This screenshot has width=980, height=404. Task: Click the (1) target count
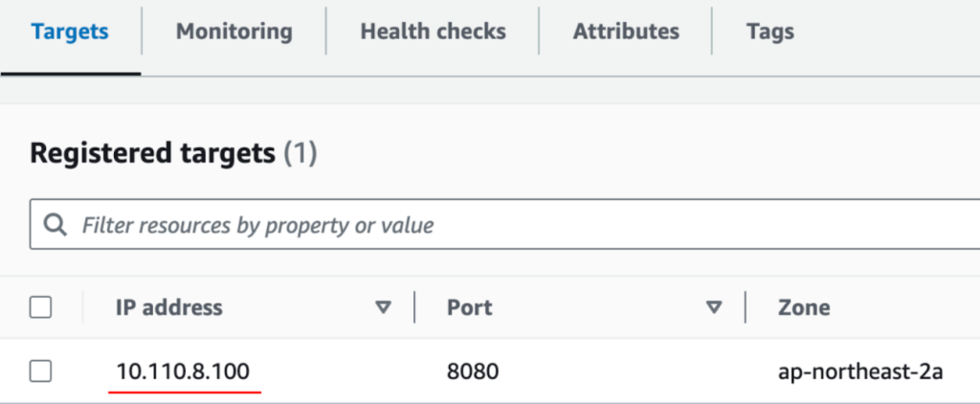click(301, 152)
